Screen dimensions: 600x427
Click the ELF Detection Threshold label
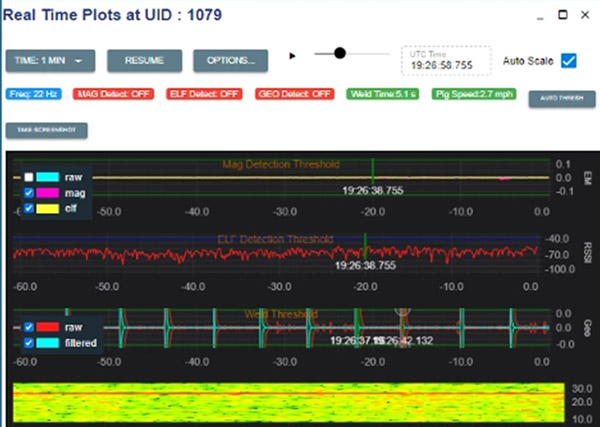click(x=276, y=240)
